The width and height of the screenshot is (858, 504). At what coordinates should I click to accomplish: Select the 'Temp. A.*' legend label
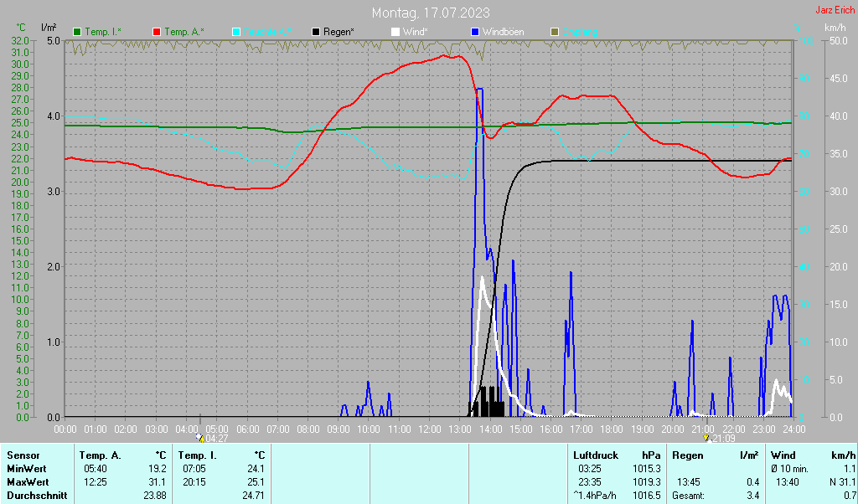(183, 33)
